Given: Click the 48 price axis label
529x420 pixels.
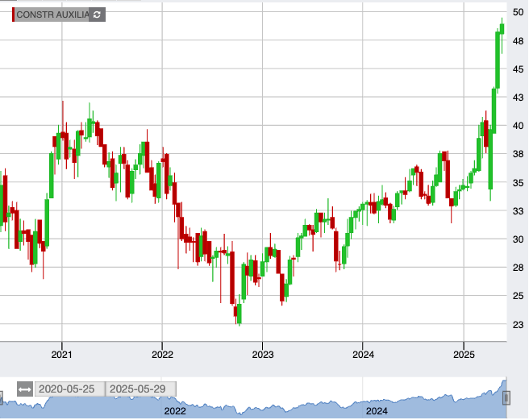Looking at the screenshot, I should [x=518, y=41].
